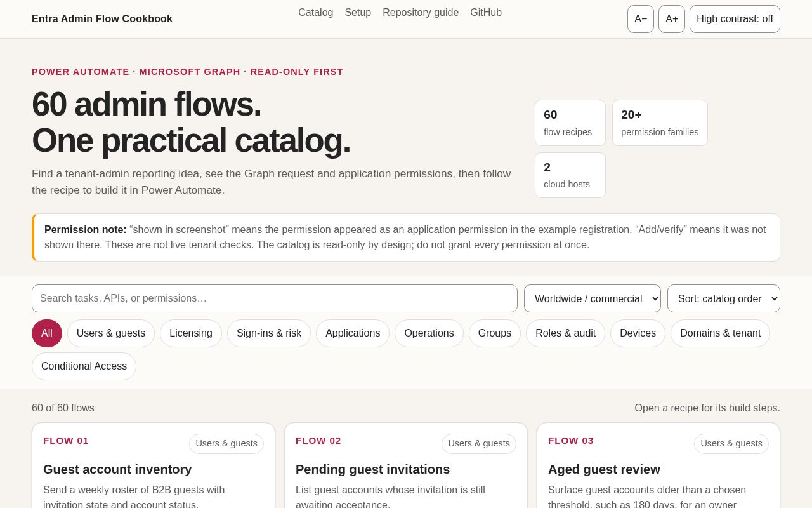
Task: Filter by Domains & tenant
Action: (720, 333)
